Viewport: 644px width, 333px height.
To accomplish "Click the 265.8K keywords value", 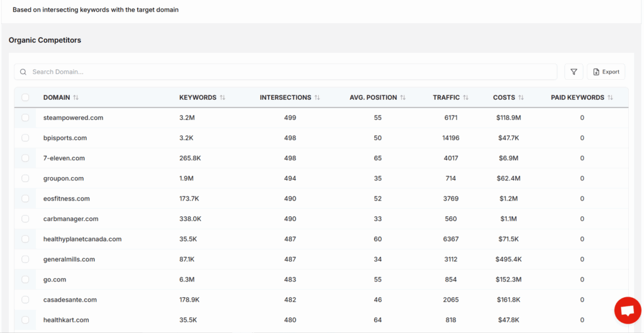I will pos(190,158).
